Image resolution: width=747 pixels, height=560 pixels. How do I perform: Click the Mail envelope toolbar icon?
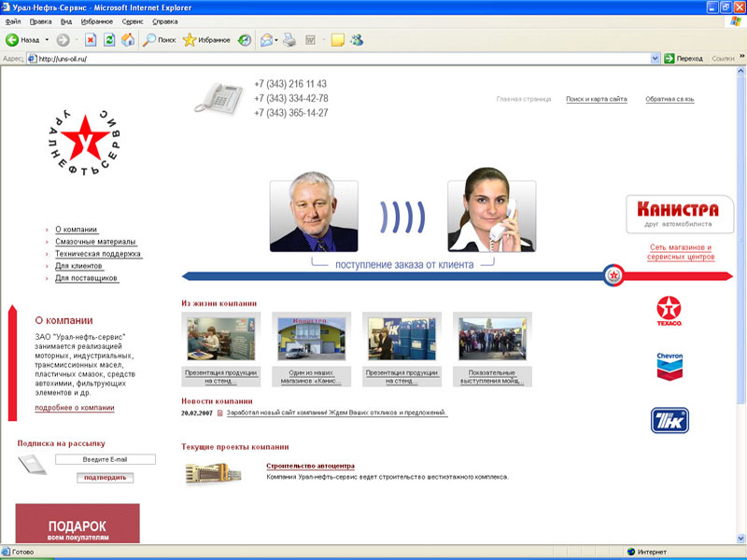pos(267,40)
